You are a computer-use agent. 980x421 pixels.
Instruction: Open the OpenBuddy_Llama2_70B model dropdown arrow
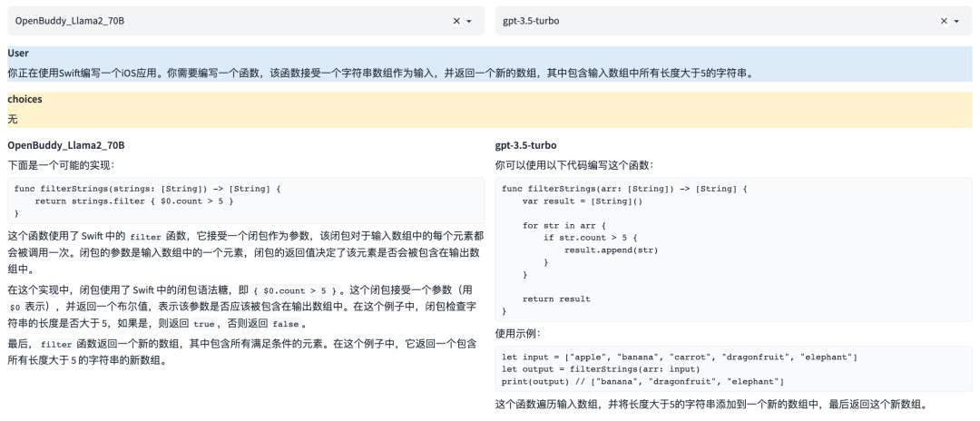[469, 21]
